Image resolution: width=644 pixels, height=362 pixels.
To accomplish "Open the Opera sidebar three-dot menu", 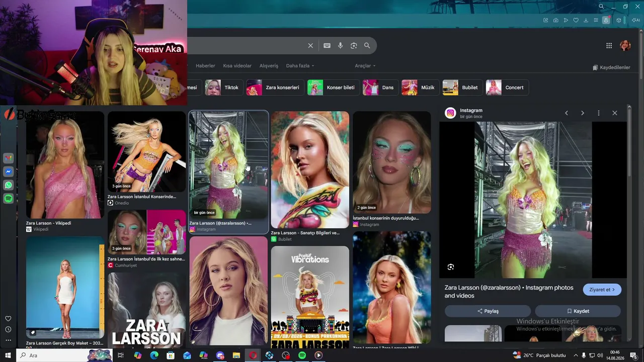I will pos(8,340).
